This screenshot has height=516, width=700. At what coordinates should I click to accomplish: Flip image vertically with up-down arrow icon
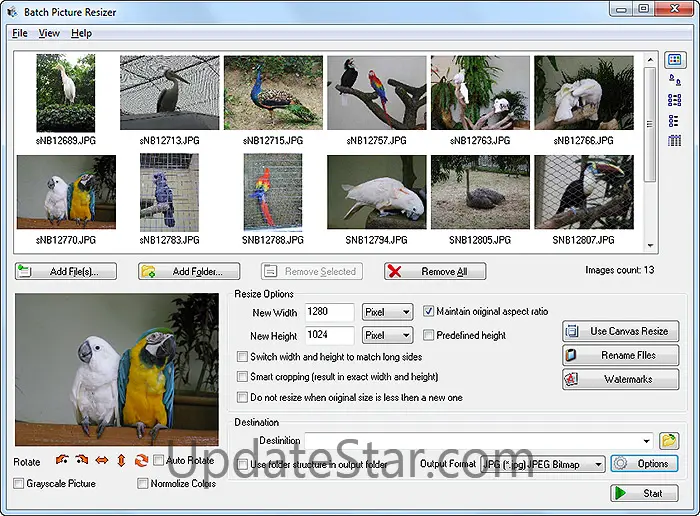tap(121, 461)
